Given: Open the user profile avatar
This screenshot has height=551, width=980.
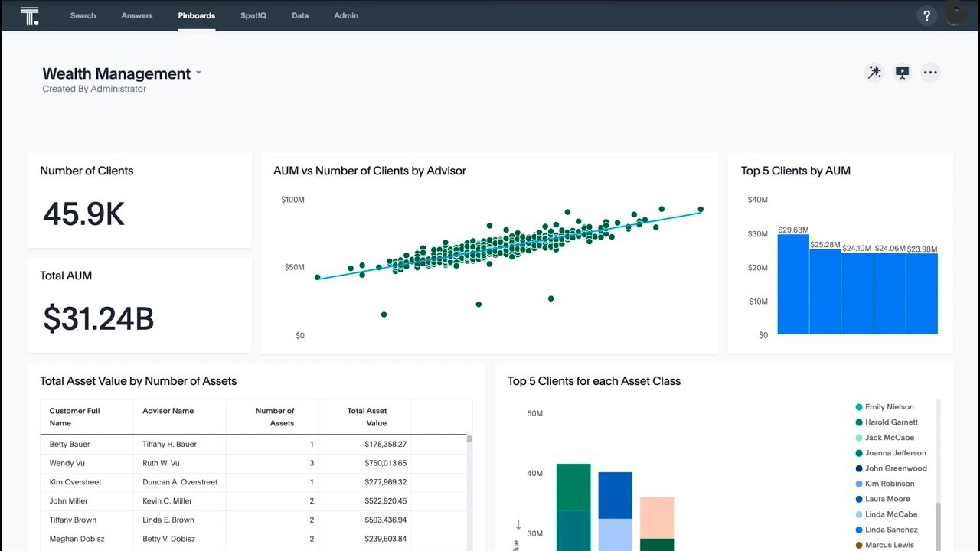Looking at the screenshot, I should click(x=956, y=15).
